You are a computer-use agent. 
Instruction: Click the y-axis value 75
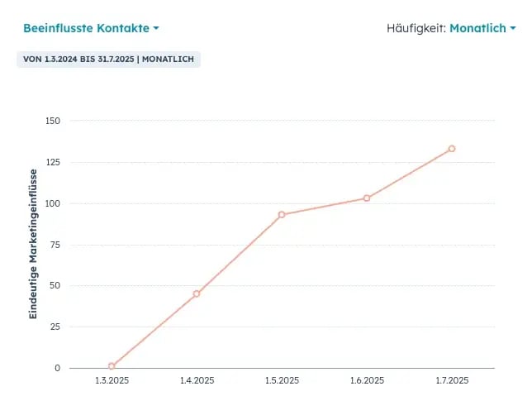[x=56, y=245]
